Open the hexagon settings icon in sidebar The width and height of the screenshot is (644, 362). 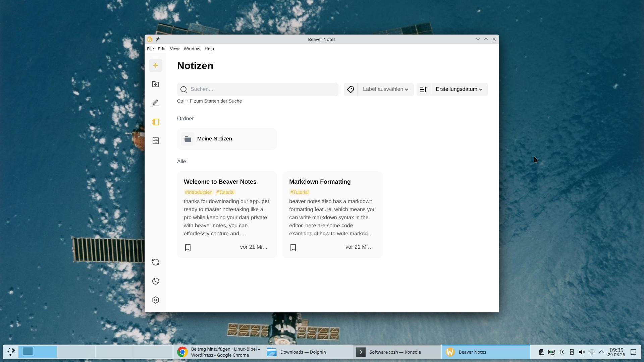coord(156,300)
